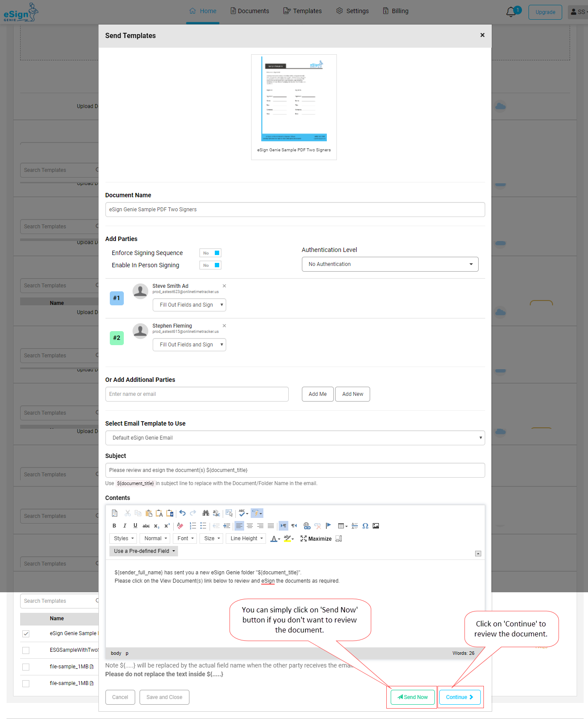Click Paste as plain text icon
The height and width of the screenshot is (720, 588).
pyautogui.click(x=159, y=513)
